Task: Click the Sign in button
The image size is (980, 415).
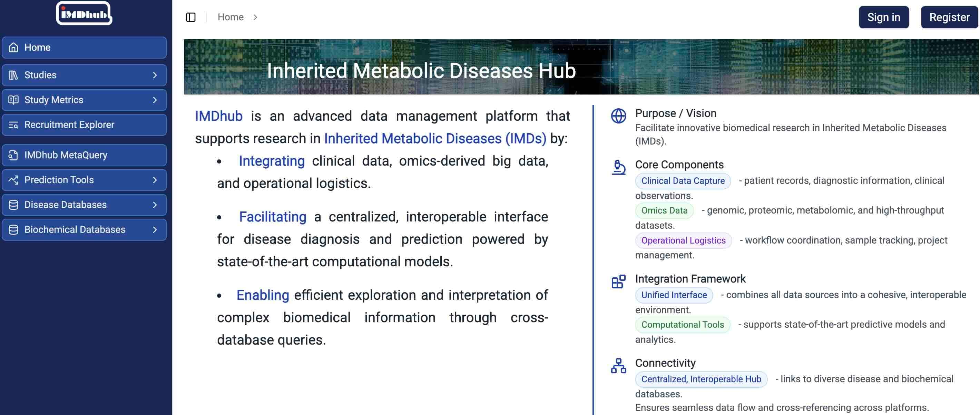Action: (x=883, y=17)
